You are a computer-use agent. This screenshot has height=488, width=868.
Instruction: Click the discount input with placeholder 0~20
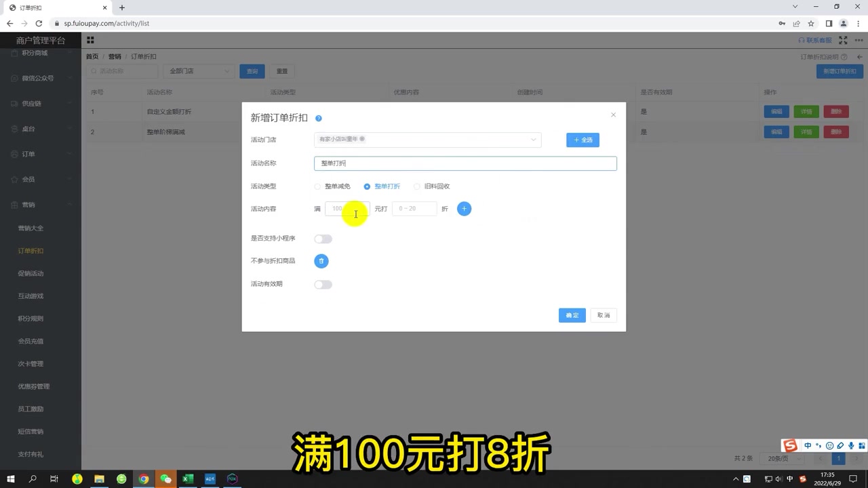coord(414,209)
